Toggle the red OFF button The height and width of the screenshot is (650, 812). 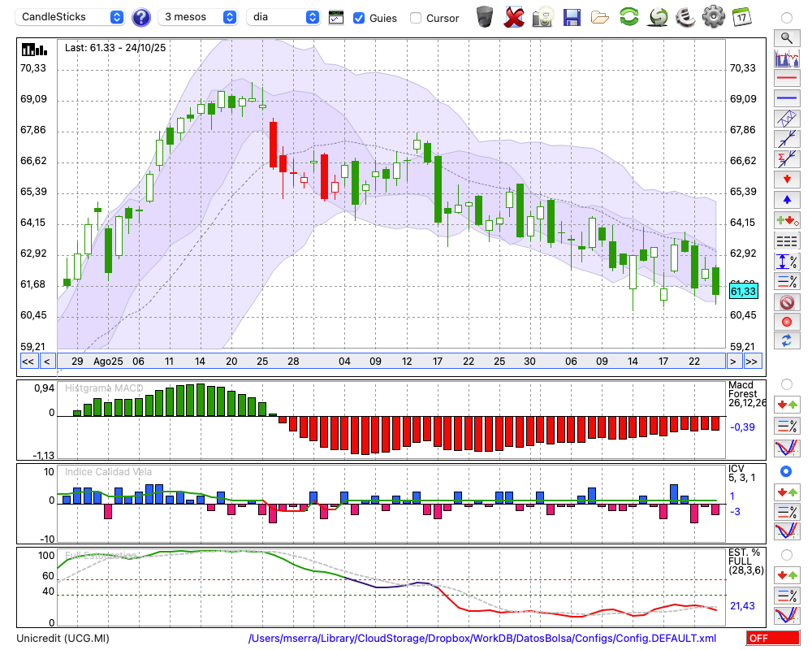point(773,638)
